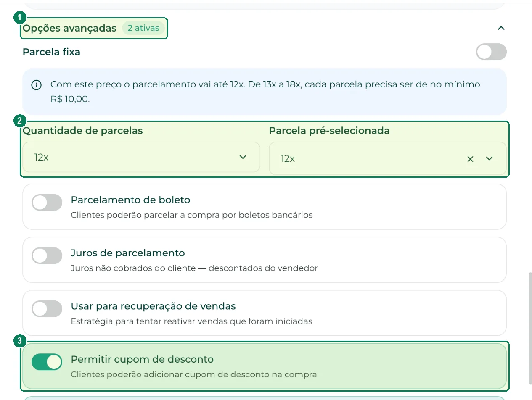Enable Parcelamento de boleto toggle
Viewport: 532px width, 400px height.
(47, 203)
